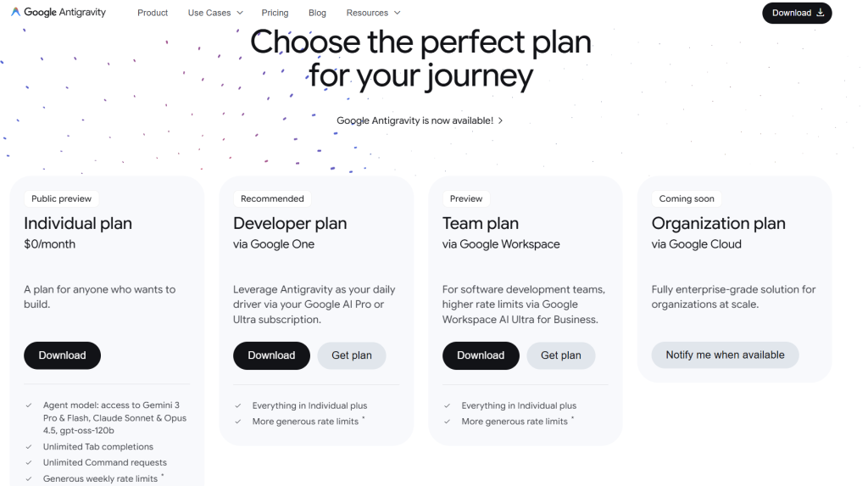
Task: Click the Google Antigravity logo icon
Action: point(15,13)
